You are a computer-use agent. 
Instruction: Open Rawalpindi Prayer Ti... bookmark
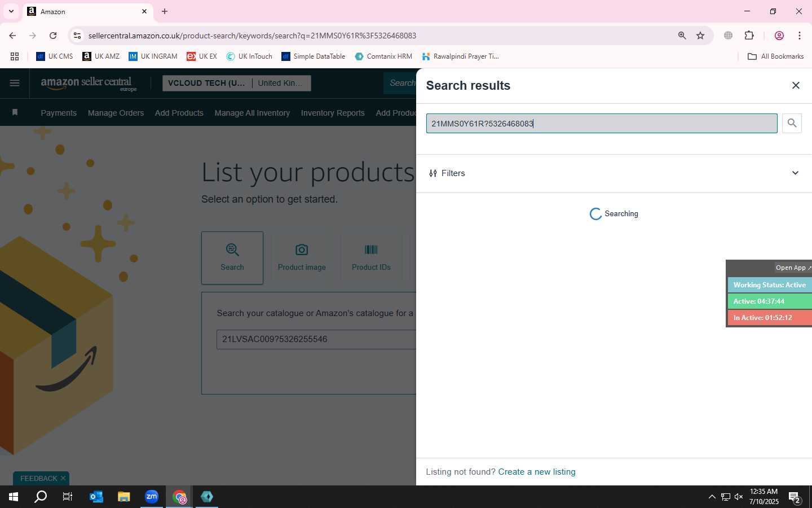coord(460,56)
